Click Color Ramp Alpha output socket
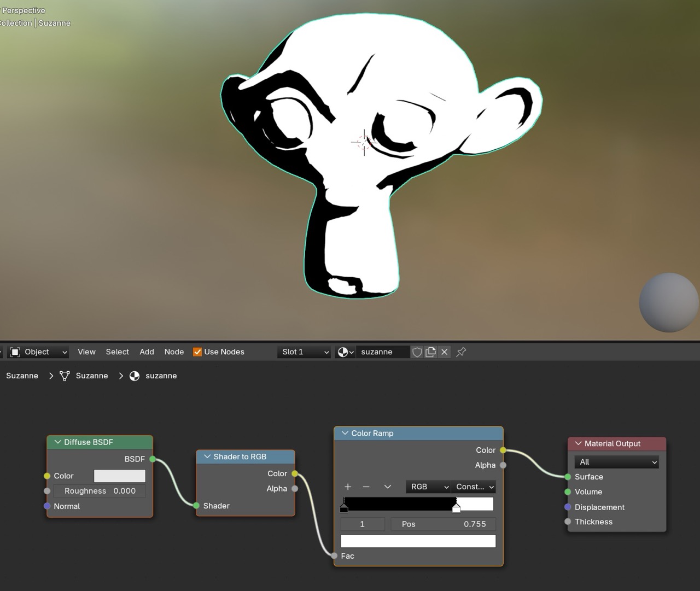Image resolution: width=700 pixels, height=591 pixels. (x=503, y=465)
